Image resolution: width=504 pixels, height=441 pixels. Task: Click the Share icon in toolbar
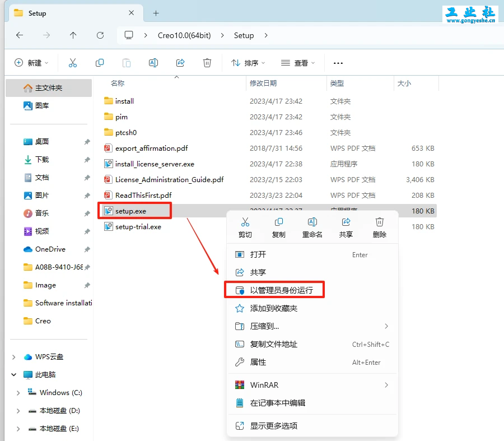click(180, 63)
